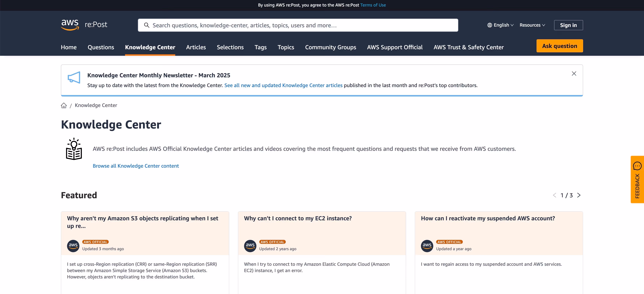Expand the Resources dropdown menu

532,25
